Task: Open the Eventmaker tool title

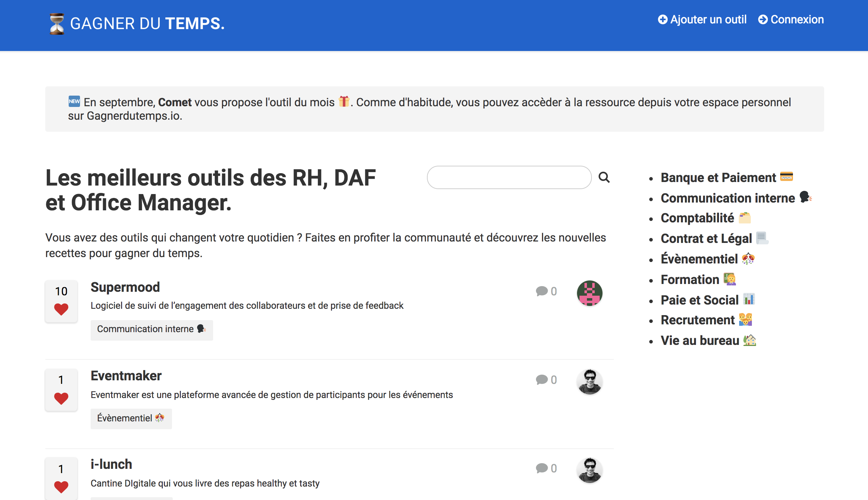Action: pos(126,376)
